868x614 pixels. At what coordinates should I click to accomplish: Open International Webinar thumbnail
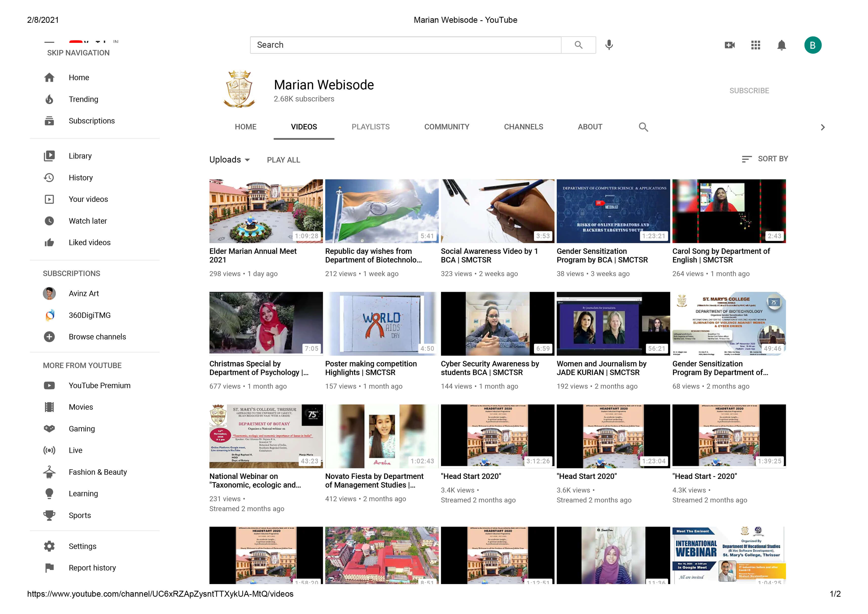[729, 555]
